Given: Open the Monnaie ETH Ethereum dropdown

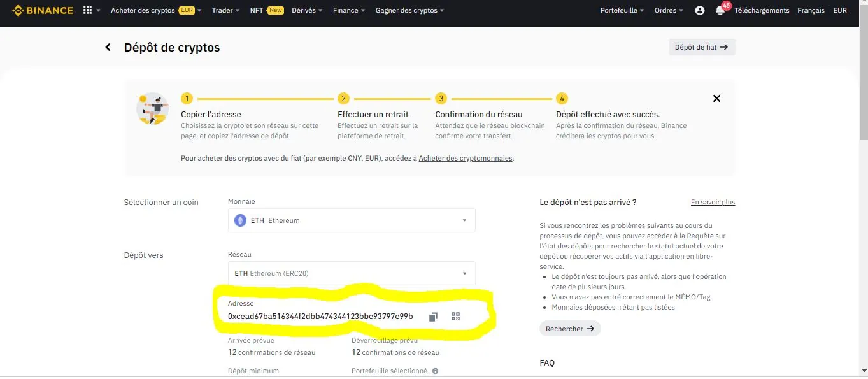Looking at the screenshot, I should click(352, 220).
